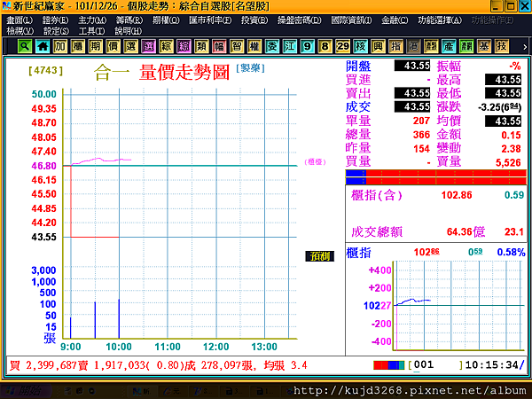Click the yellow 預測 forecast button

click(x=319, y=256)
